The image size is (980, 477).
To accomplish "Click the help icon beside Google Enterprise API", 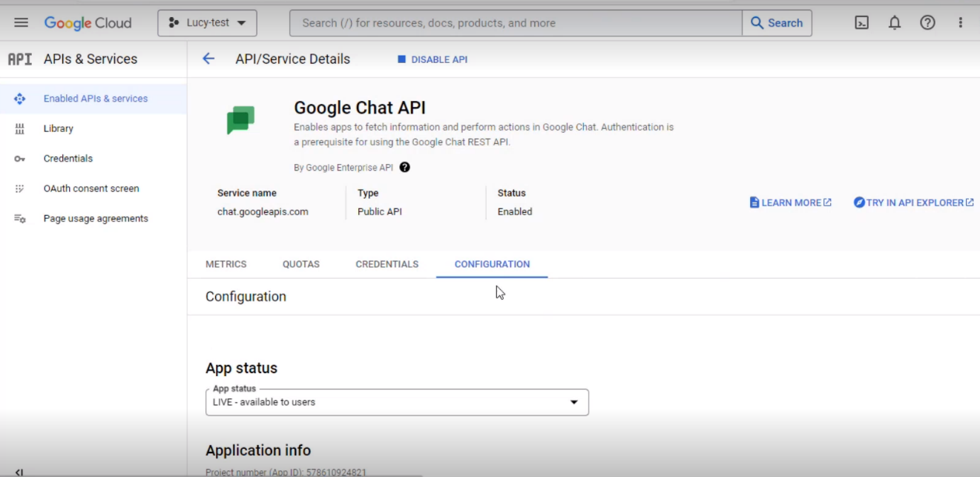I will (x=404, y=167).
